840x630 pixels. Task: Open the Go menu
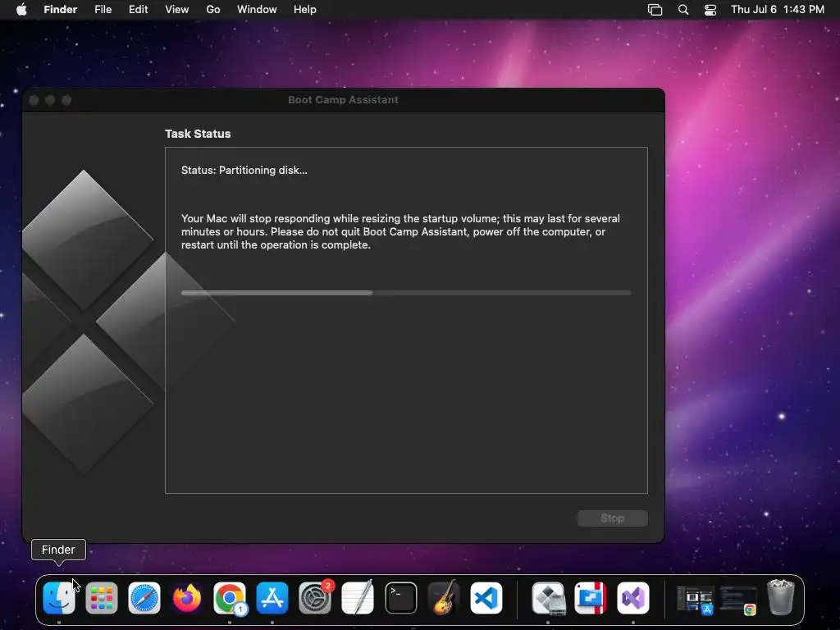(x=213, y=10)
